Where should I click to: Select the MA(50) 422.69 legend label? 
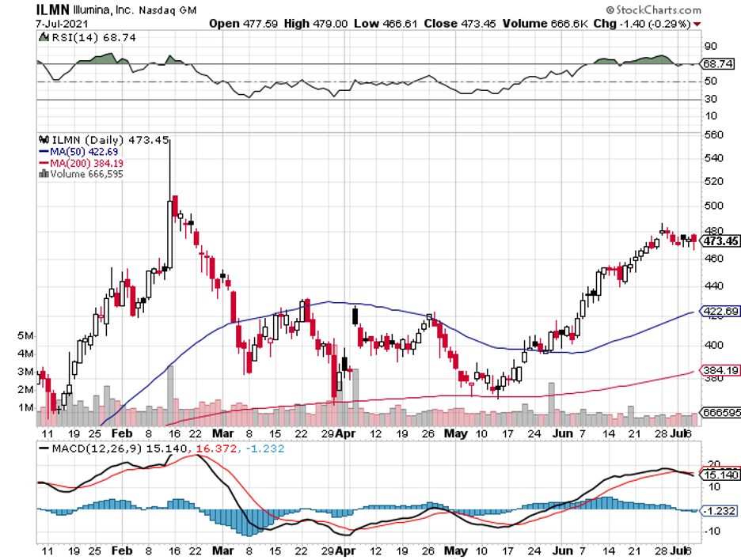pos(82,152)
